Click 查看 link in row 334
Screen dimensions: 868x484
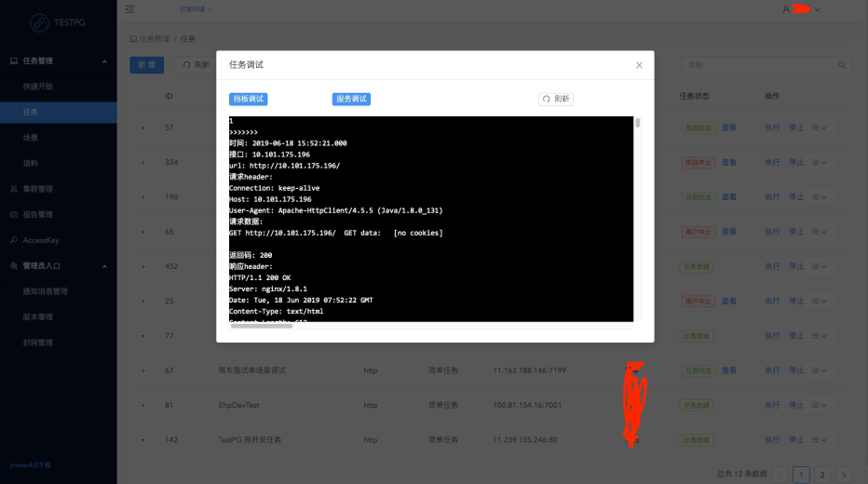pyautogui.click(x=729, y=163)
